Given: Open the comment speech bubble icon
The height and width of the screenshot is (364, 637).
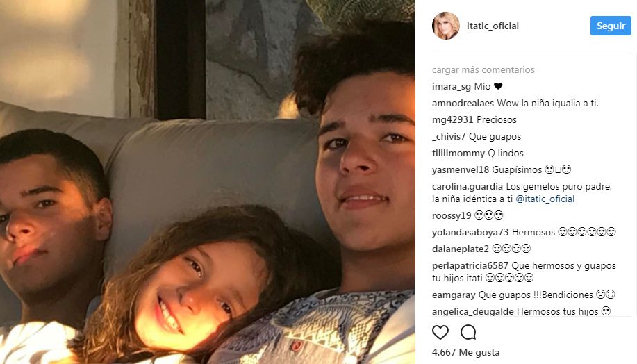Looking at the screenshot, I should 468,332.
